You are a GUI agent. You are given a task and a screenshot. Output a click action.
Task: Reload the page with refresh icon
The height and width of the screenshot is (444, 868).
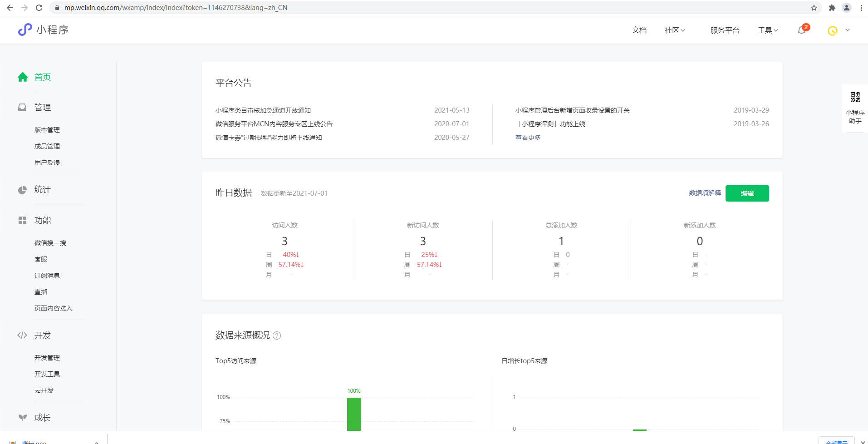click(x=39, y=8)
